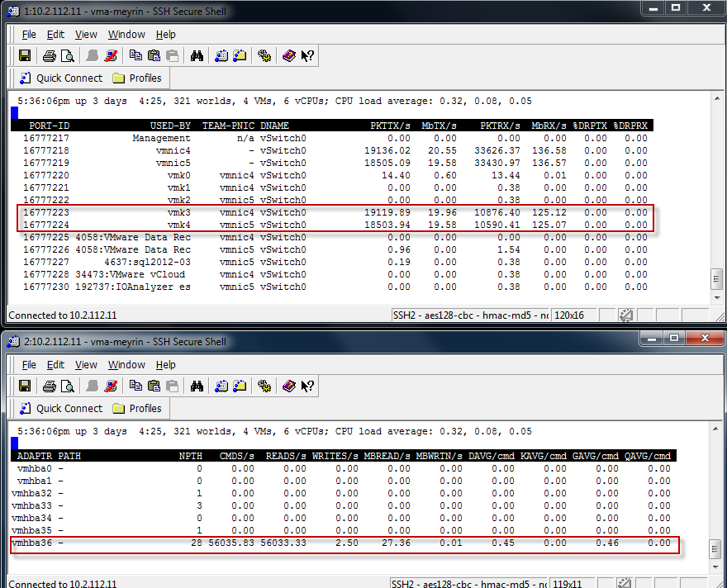Click the vmnic4 16777218 row
This screenshot has height=588, width=727.
pyautogui.click(x=335, y=150)
